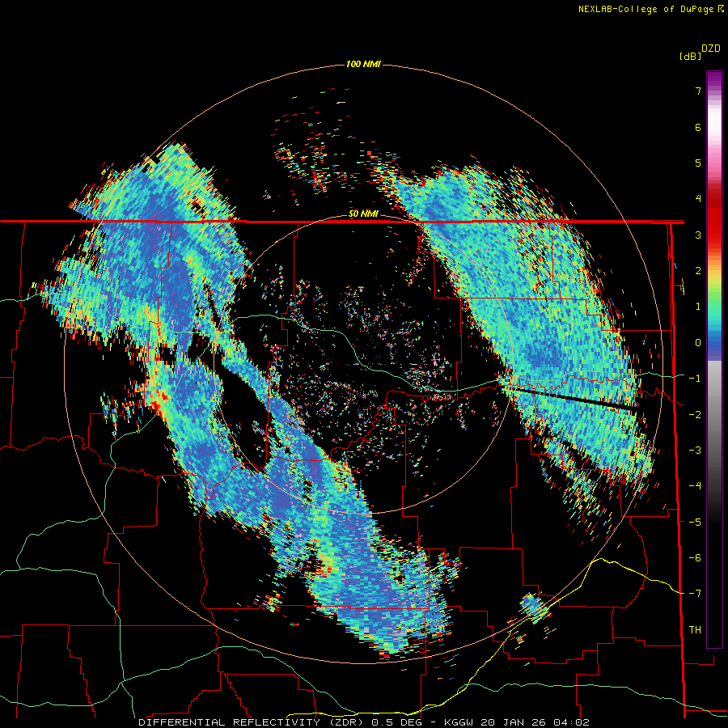Click the NEXLAB-College of DuPage label
This screenshot has height=728, width=728.
click(645, 9)
